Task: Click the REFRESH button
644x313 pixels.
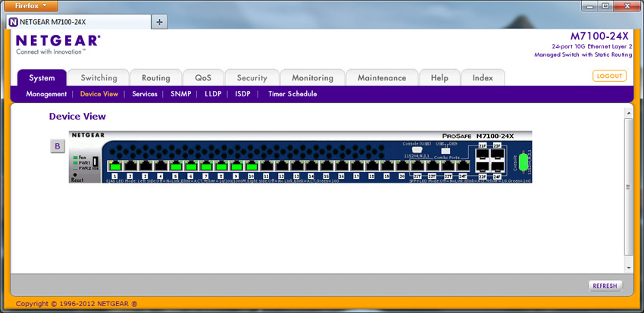Action: coord(605,286)
